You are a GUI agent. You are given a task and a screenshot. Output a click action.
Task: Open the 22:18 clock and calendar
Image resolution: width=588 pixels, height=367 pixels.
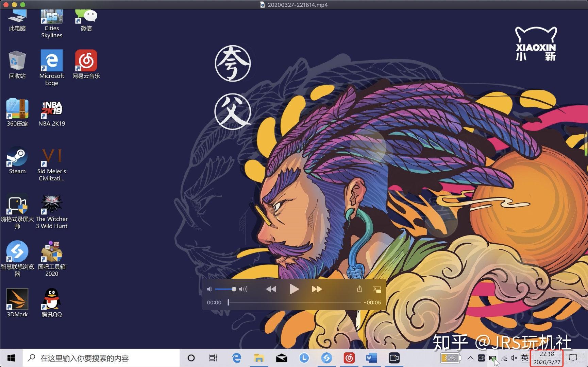point(547,358)
